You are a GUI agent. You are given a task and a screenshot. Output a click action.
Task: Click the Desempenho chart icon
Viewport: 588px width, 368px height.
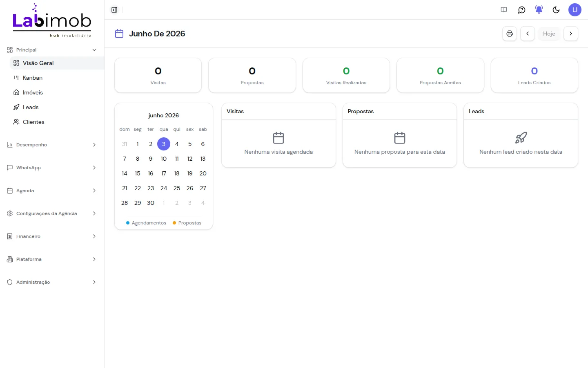click(x=10, y=145)
